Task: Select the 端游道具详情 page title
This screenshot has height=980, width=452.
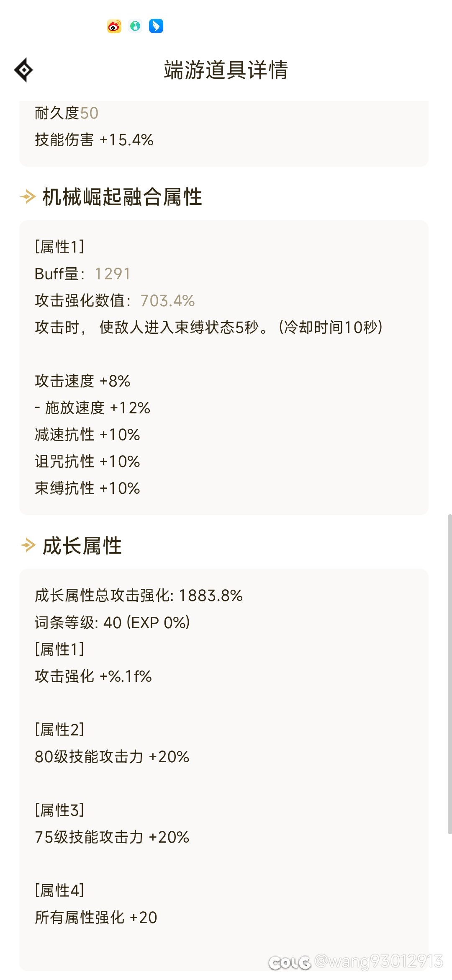Action: (226, 70)
